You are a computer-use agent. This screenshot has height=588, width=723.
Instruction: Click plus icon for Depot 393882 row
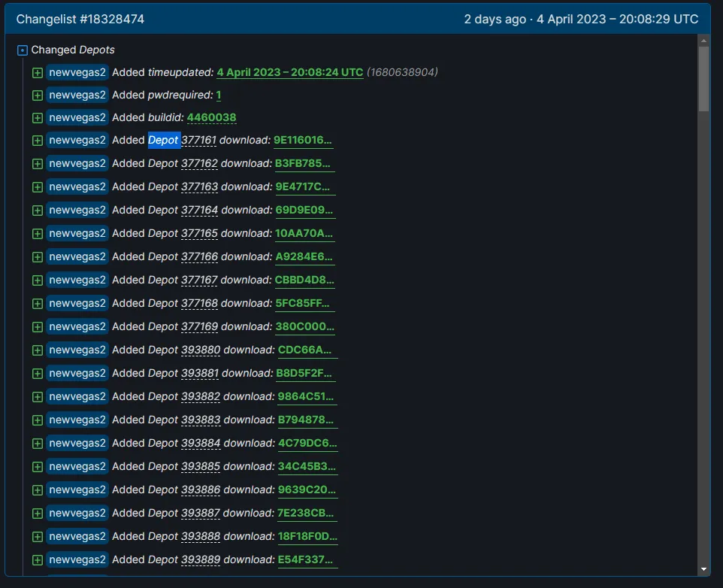pos(38,397)
